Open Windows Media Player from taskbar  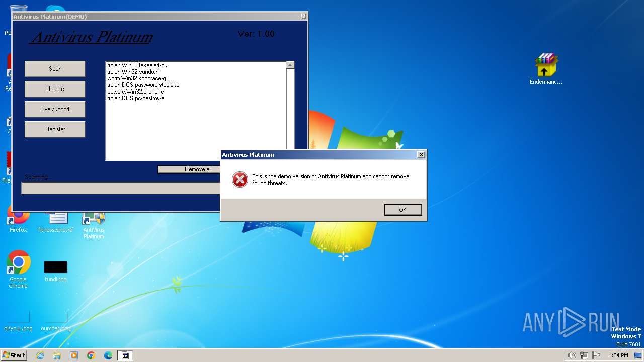coord(74,355)
